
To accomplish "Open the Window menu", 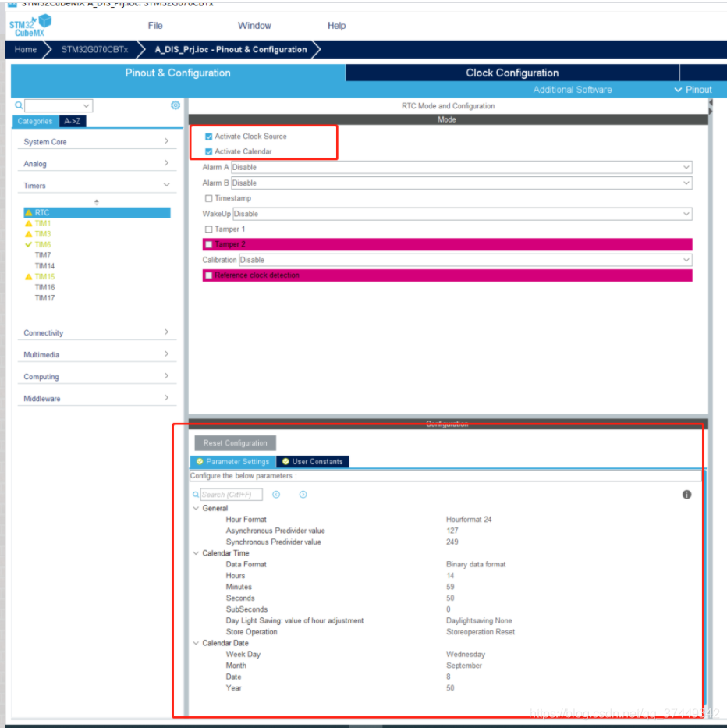I will pyautogui.click(x=254, y=26).
